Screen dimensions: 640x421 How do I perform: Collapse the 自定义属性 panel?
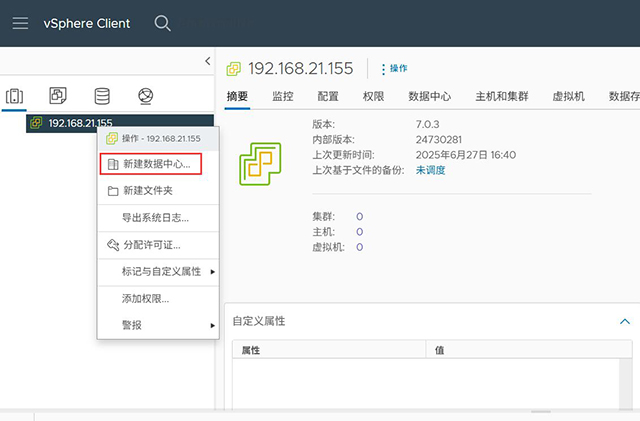[624, 321]
